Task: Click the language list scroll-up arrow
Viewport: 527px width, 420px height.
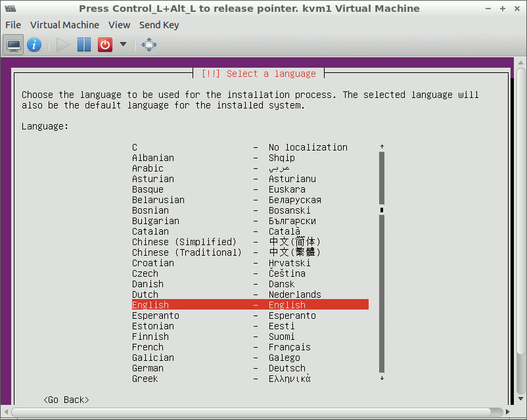Action: tap(382, 147)
